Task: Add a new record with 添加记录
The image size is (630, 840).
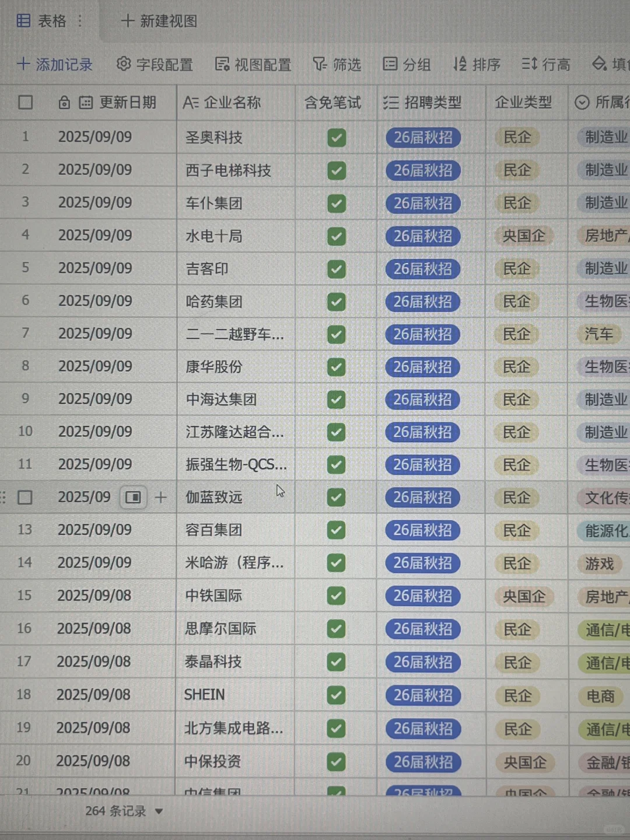Action: pyautogui.click(x=55, y=64)
